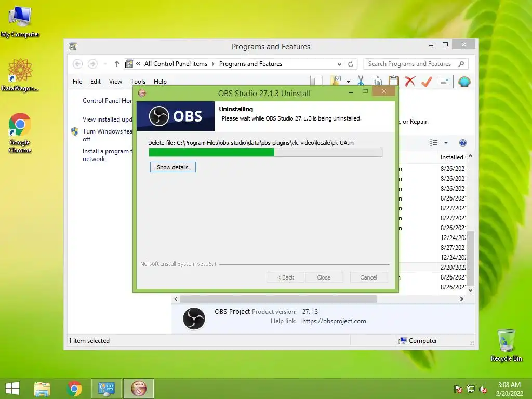
Task: Open File Explorer from the taskbar
Action: 42,389
